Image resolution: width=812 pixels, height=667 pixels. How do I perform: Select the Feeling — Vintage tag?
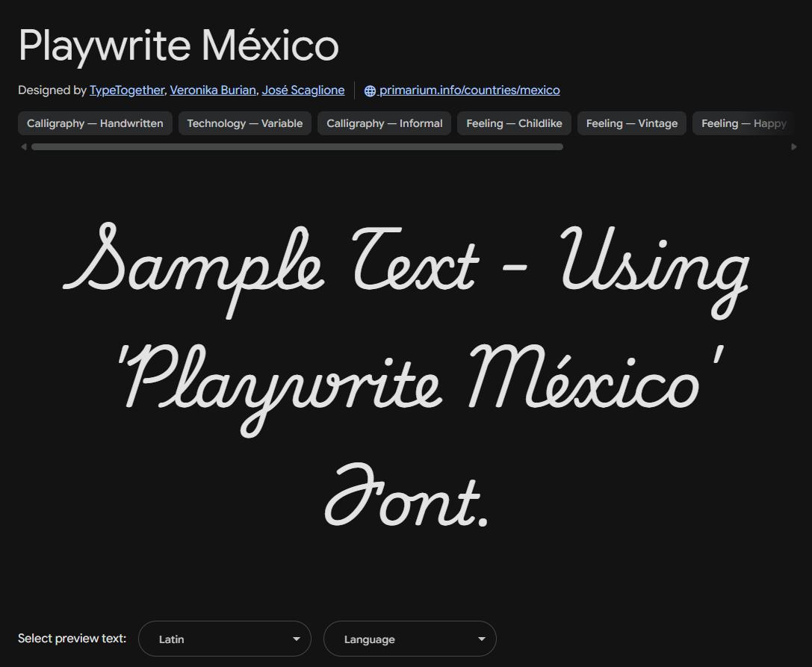[632, 123]
